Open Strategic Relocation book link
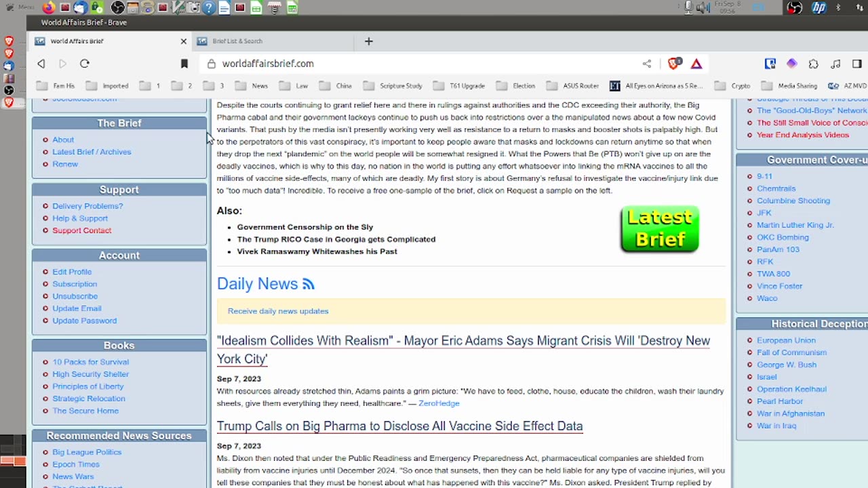The width and height of the screenshot is (868, 488). click(x=89, y=399)
